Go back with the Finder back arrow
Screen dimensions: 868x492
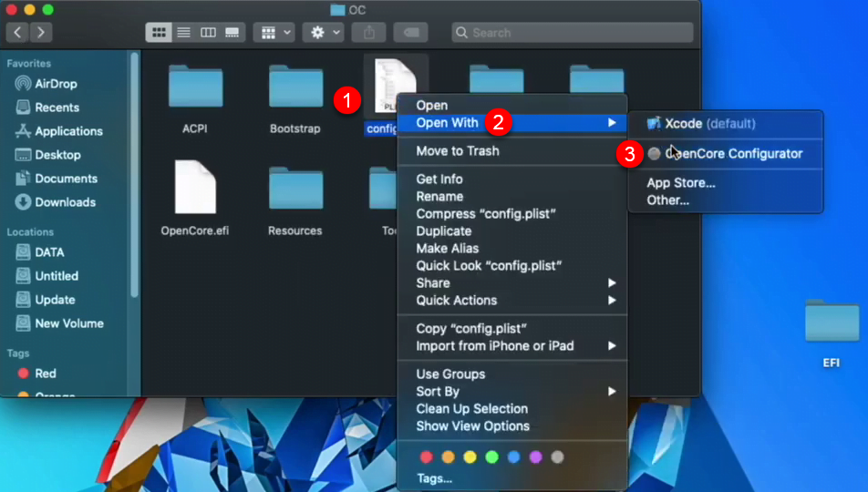click(x=17, y=33)
